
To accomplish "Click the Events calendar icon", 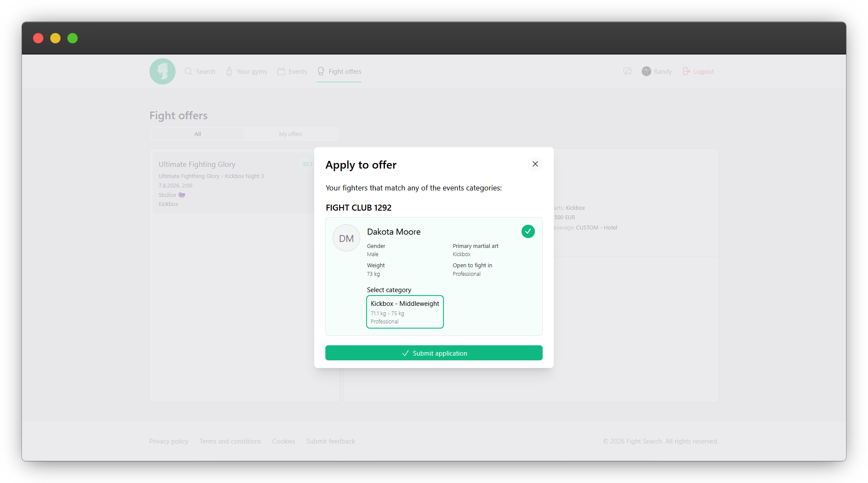I will point(281,71).
